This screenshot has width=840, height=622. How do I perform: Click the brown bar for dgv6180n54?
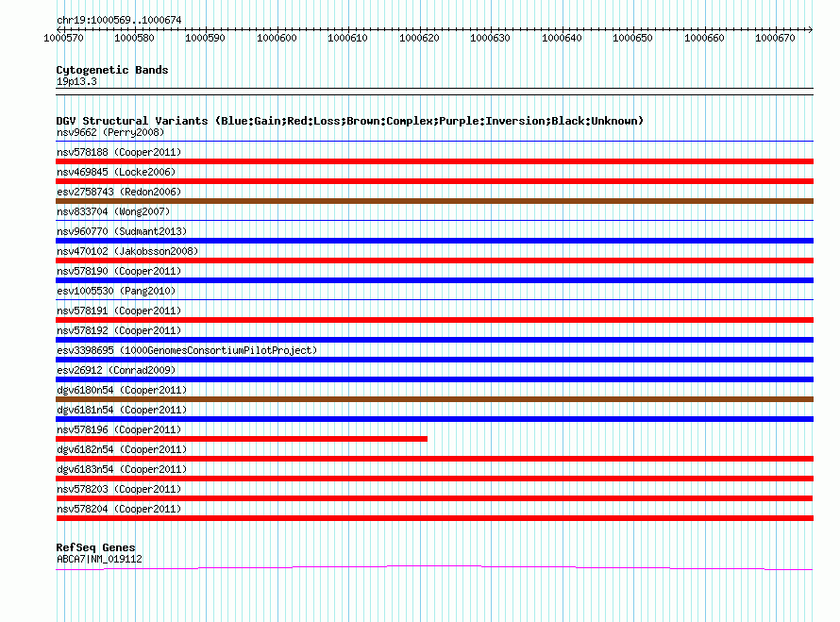434,399
